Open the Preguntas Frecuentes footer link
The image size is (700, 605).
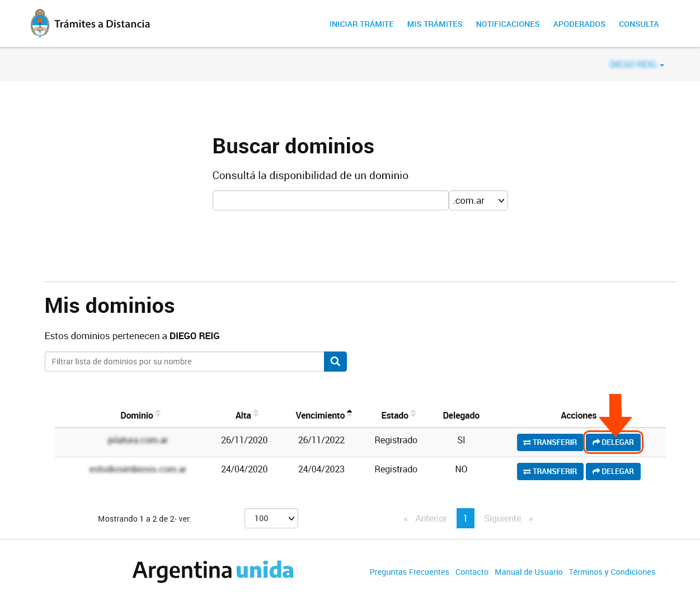point(409,572)
